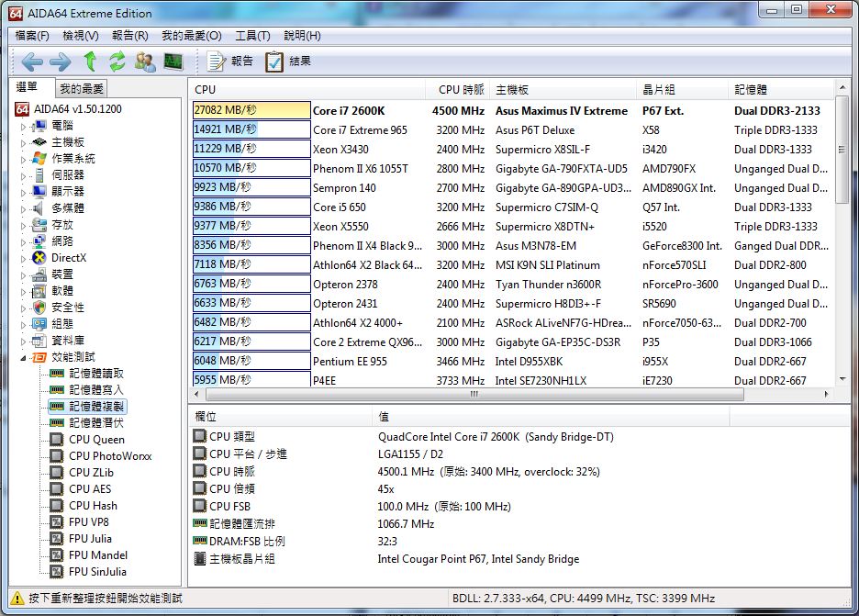The image size is (859, 616).
Task: Expand the DirectX tree node arrow
Action: click(23, 258)
